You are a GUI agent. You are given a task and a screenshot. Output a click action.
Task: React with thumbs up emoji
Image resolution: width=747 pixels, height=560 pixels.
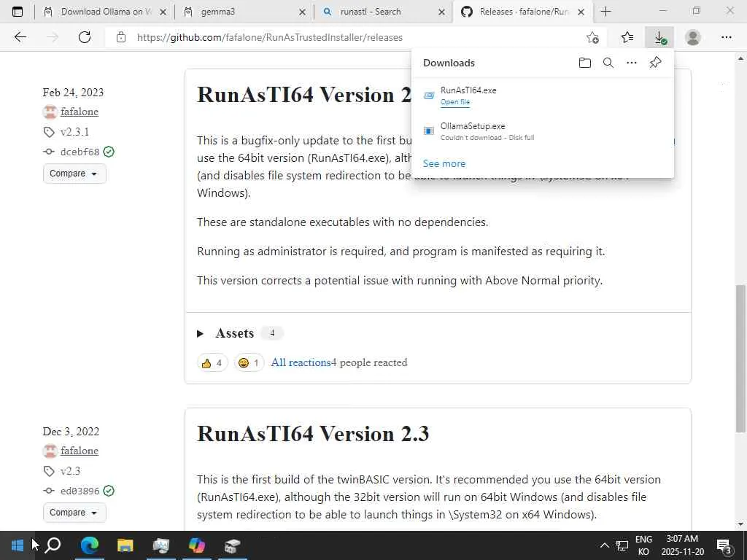pyautogui.click(x=212, y=363)
